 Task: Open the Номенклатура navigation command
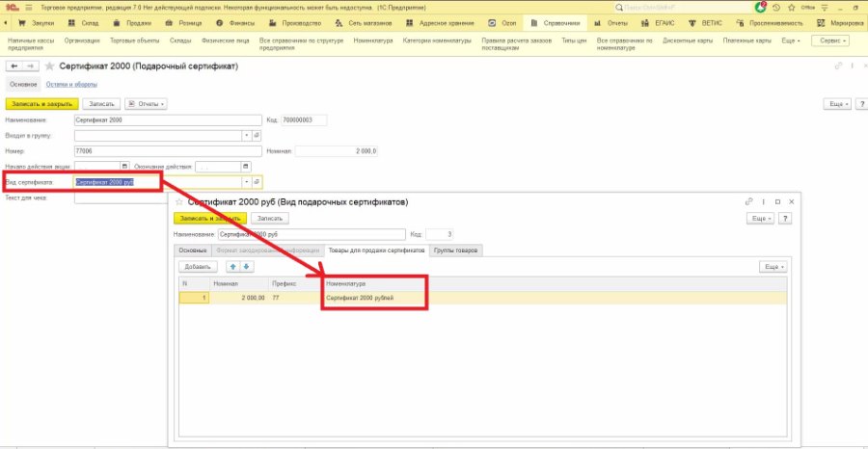(x=373, y=40)
